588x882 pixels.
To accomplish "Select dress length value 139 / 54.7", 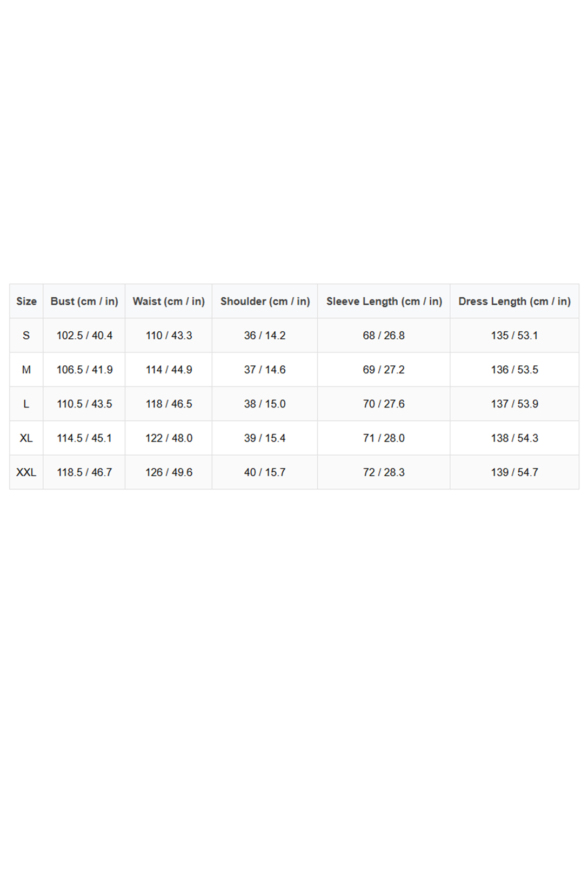I will [514, 472].
